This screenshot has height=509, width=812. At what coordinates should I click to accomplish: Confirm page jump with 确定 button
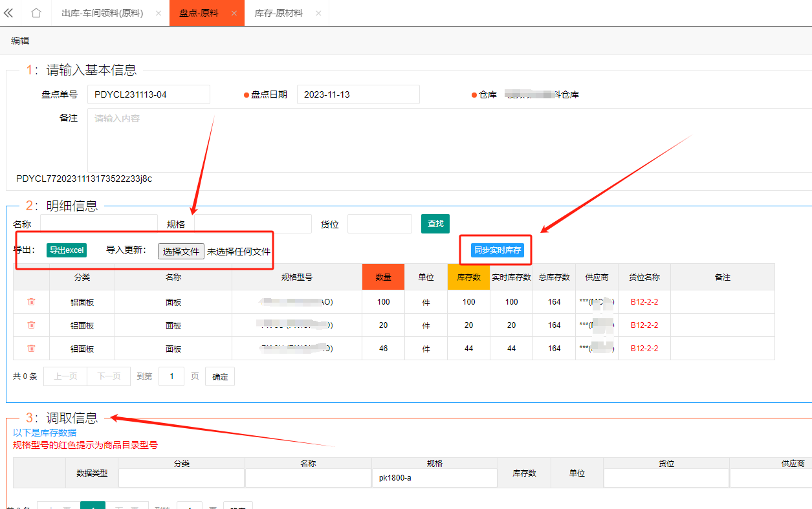point(220,376)
